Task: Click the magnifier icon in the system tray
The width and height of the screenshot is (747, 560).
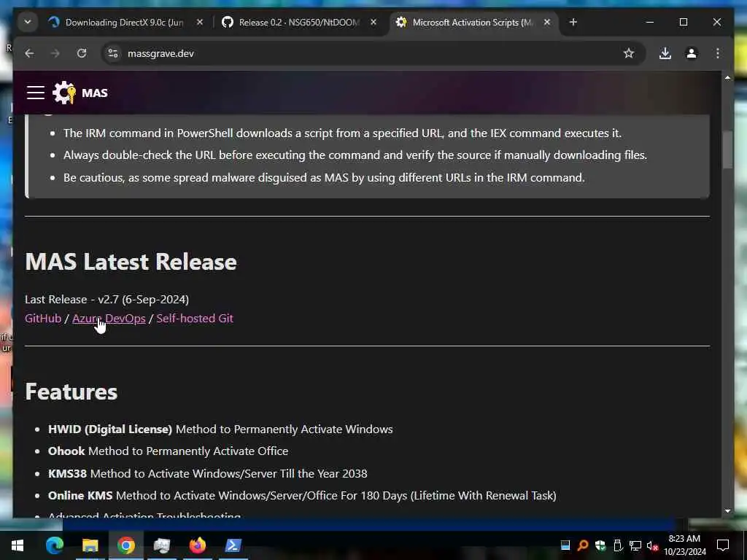Action: (x=582, y=545)
